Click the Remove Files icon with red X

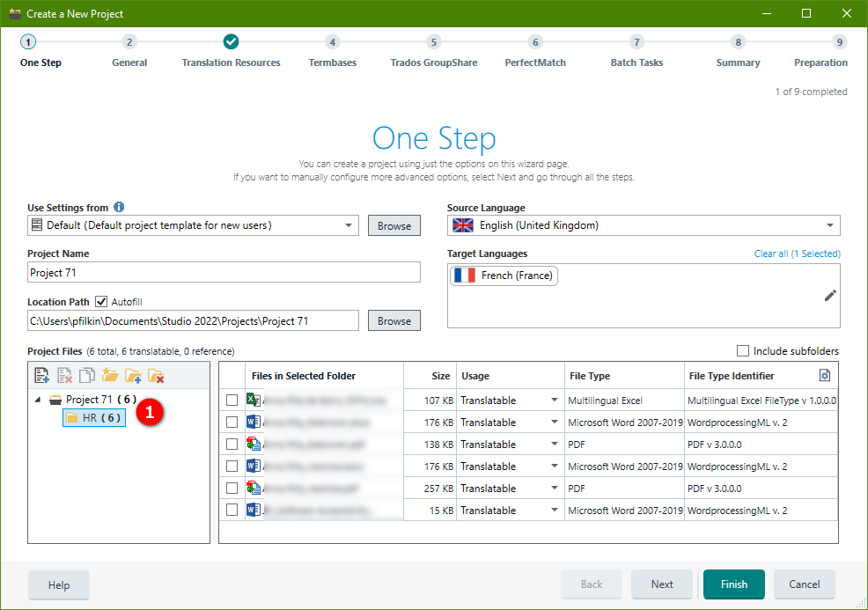pos(65,375)
